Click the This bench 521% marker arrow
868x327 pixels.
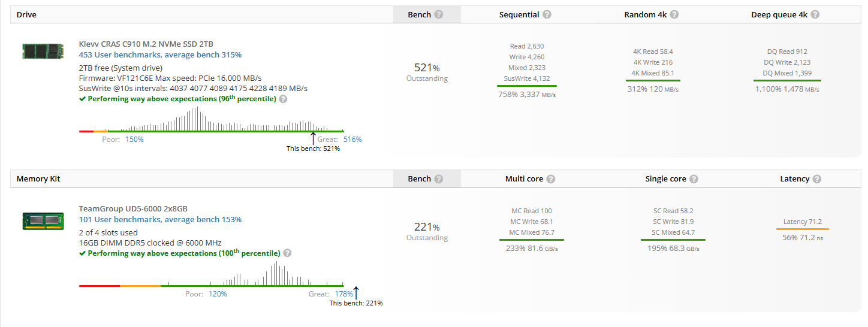pyautogui.click(x=313, y=138)
